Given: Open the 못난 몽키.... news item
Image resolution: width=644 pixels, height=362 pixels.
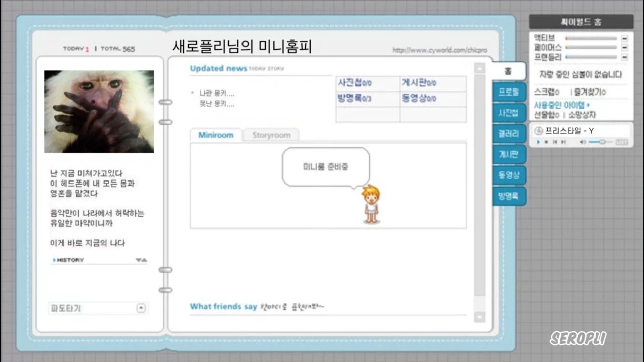Looking at the screenshot, I should (x=217, y=104).
